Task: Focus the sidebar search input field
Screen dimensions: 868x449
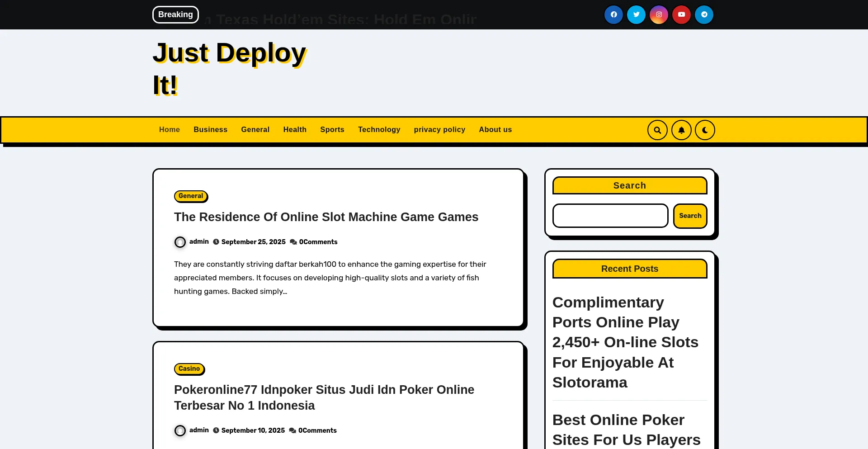Action: (610, 216)
